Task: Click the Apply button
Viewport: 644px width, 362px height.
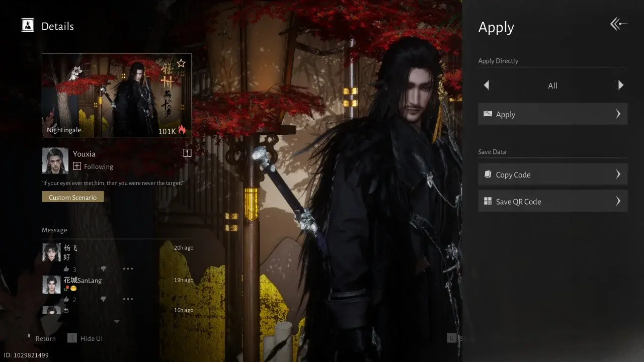Action: tap(552, 114)
